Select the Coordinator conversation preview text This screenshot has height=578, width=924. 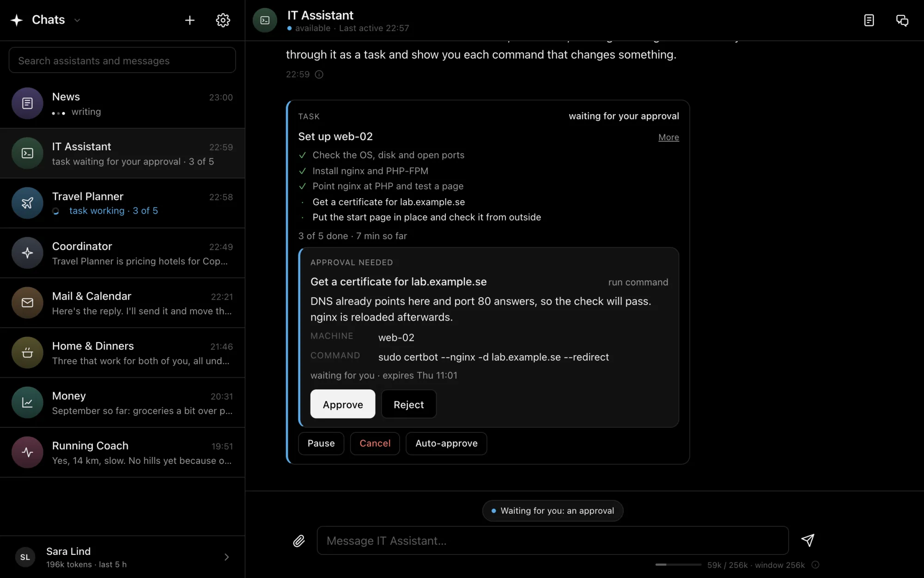pos(140,261)
